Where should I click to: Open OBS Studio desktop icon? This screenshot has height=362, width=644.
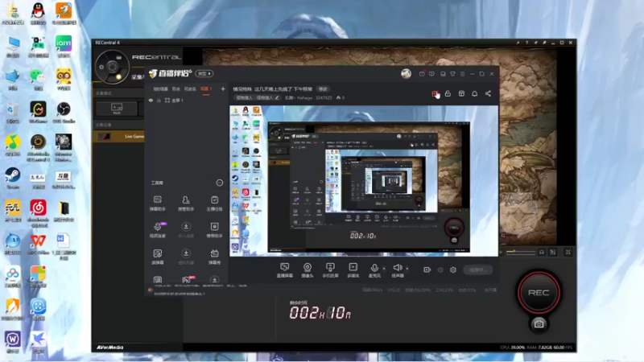pos(64,113)
